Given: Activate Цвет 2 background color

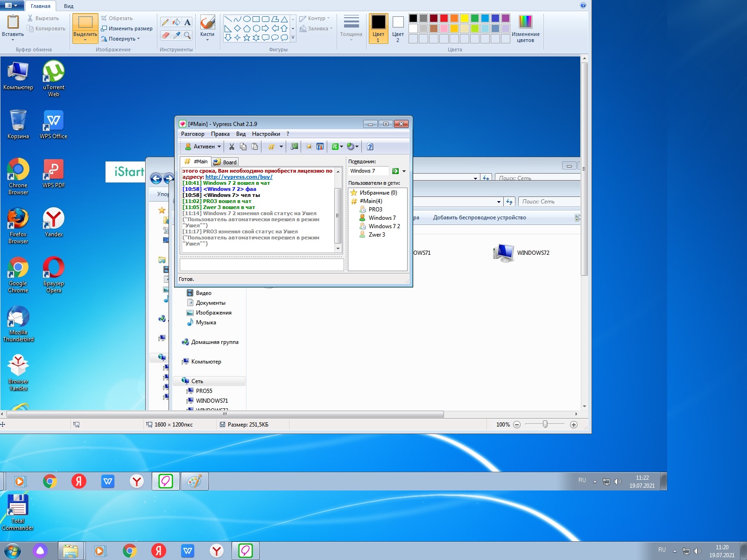Looking at the screenshot, I should pos(398,28).
